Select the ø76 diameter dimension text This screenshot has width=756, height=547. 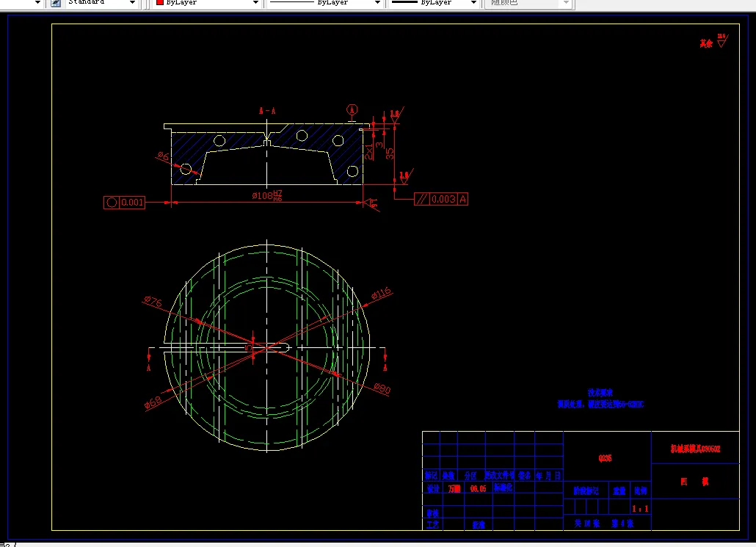click(x=153, y=302)
